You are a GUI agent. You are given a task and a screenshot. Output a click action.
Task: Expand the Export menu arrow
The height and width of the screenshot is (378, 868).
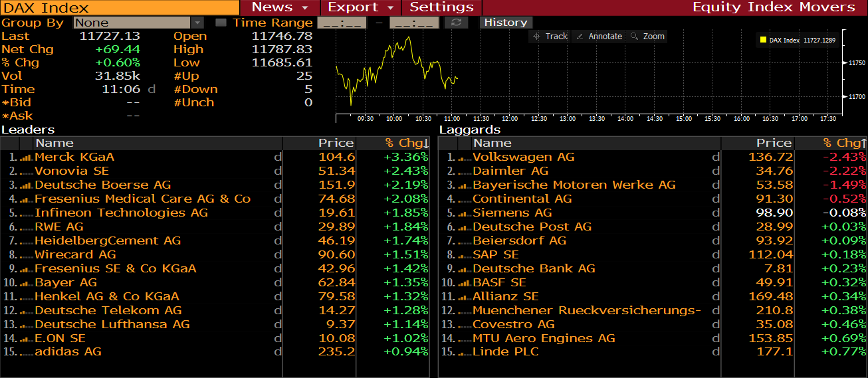click(391, 7)
